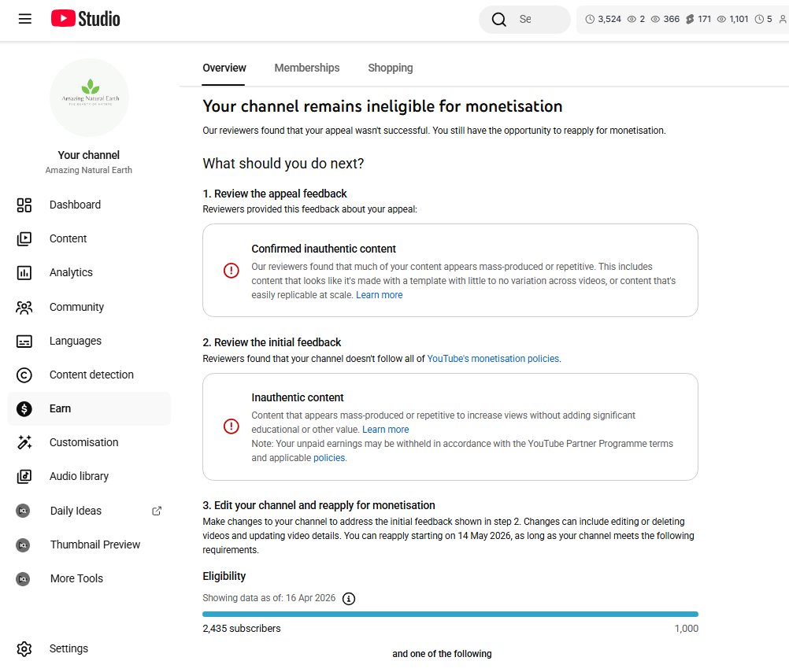The width and height of the screenshot is (789, 672).
Task: Open More Tools in the sidebar
Action: [89, 579]
